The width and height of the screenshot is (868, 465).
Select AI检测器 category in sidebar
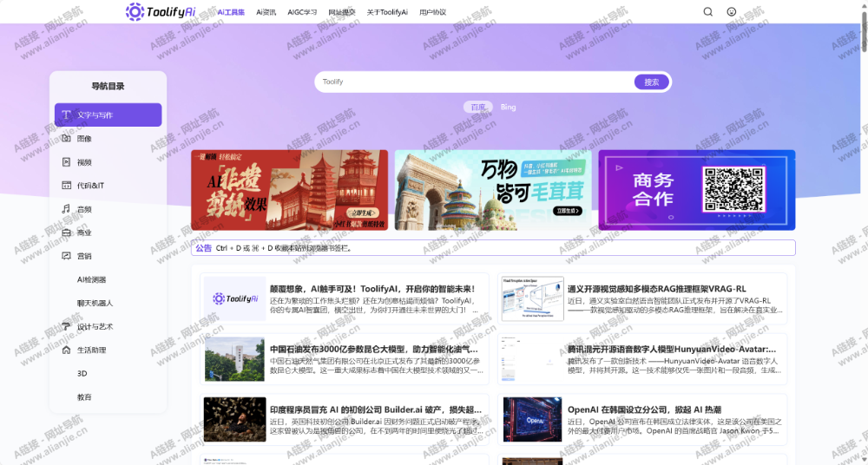tap(108, 279)
